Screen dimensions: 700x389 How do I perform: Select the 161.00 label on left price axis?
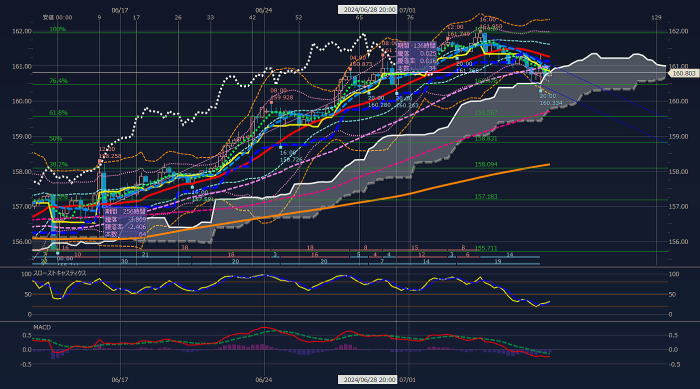click(22, 67)
